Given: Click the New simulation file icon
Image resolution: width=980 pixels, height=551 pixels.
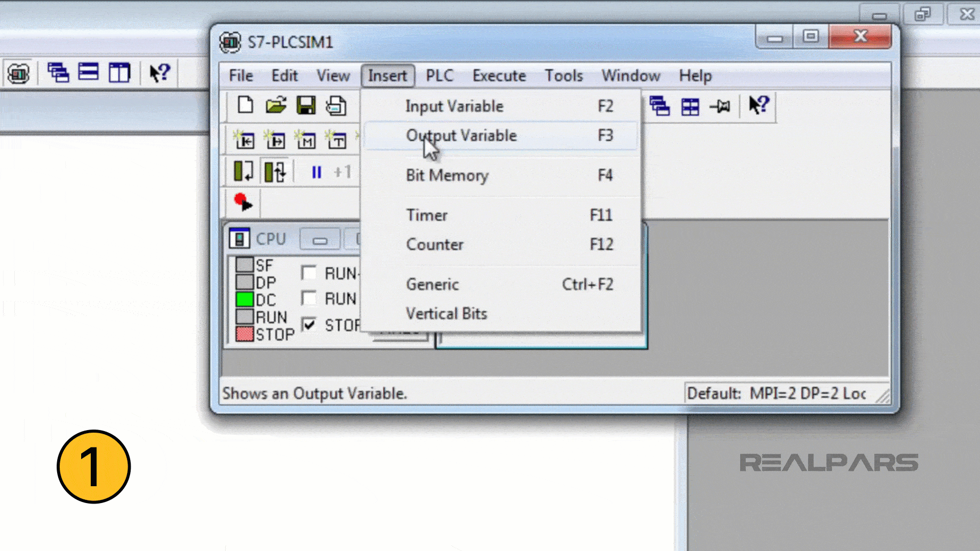Looking at the screenshot, I should coord(246,106).
